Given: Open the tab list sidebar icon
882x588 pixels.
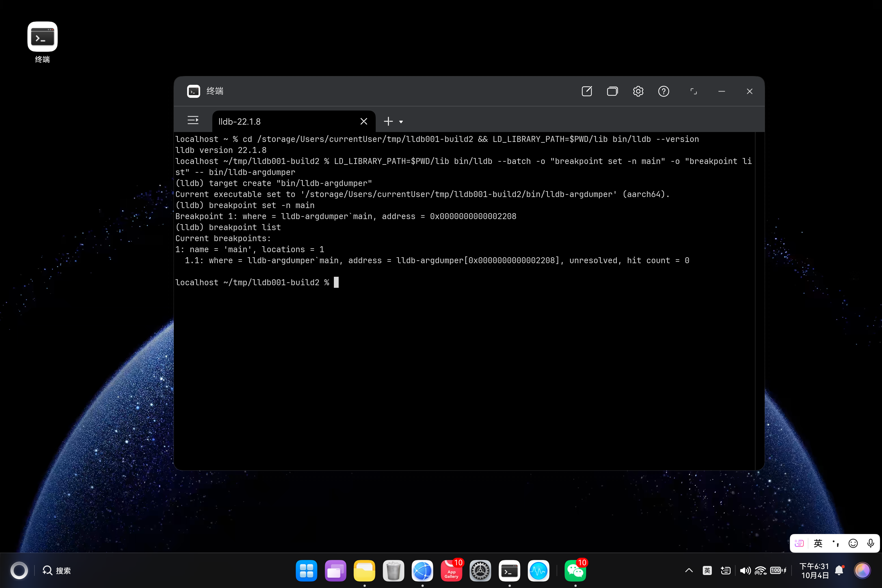Looking at the screenshot, I should tap(193, 120).
